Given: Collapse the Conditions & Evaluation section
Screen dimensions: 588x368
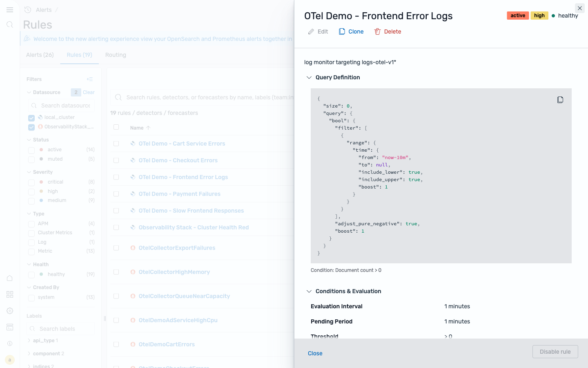Looking at the screenshot, I should click(x=309, y=291).
